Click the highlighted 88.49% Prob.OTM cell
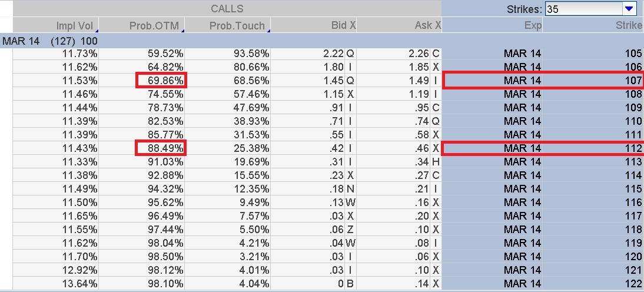The image size is (644, 292). tap(161, 148)
